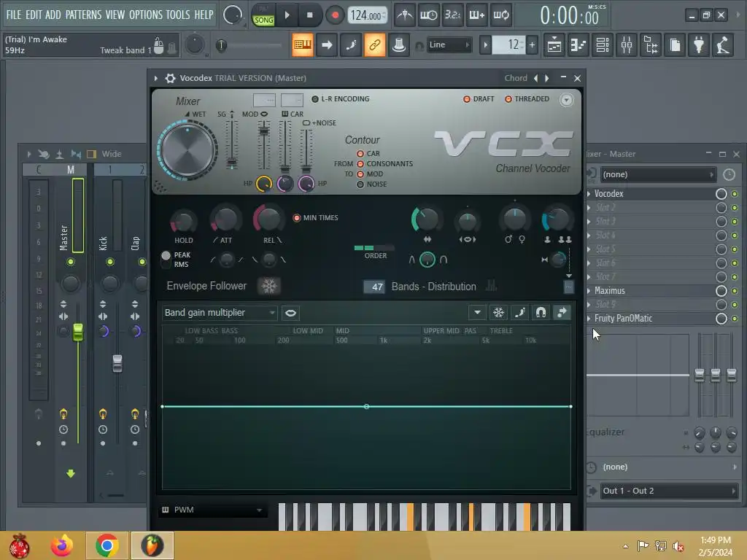This screenshot has width=747, height=560.
Task: Click the link/multilink controllers icon
Action: pyautogui.click(x=375, y=45)
